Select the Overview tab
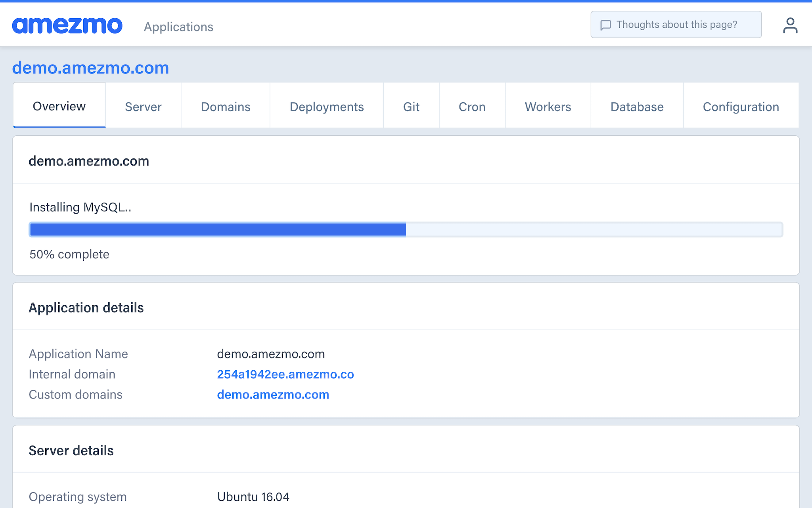The width and height of the screenshot is (812, 508). tap(59, 106)
